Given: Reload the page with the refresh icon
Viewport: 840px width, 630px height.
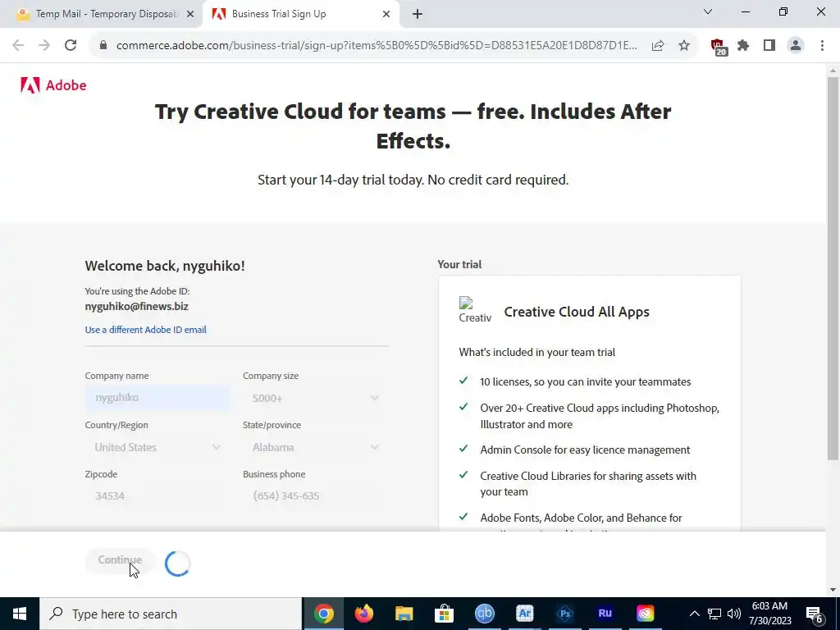Looking at the screenshot, I should (x=71, y=46).
